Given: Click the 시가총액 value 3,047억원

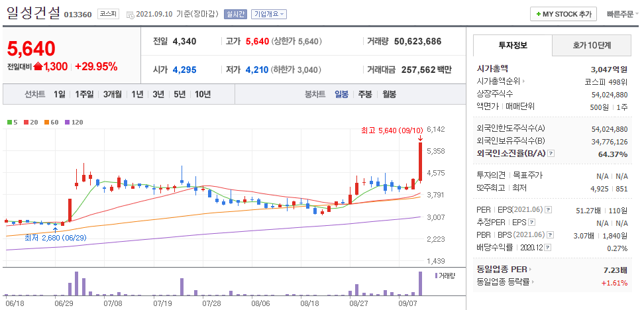Looking at the screenshot, I should tap(609, 69).
